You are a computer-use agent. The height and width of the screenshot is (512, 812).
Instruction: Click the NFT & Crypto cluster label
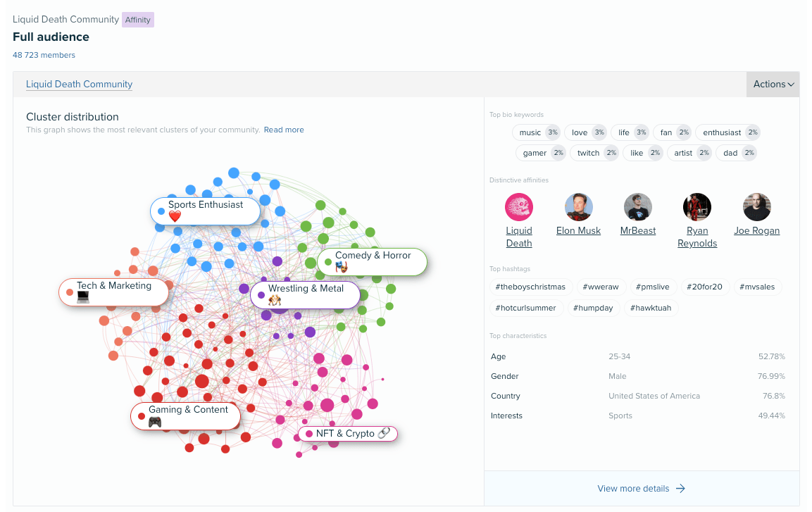tap(347, 433)
